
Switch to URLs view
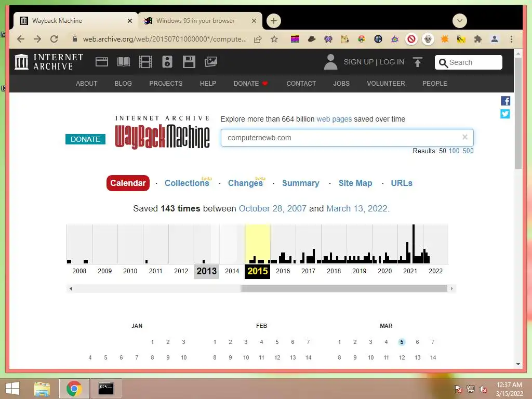402,183
